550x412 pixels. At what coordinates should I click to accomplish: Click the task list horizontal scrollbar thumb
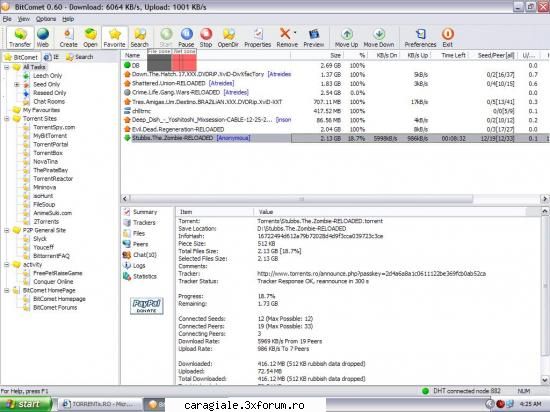pos(301,199)
